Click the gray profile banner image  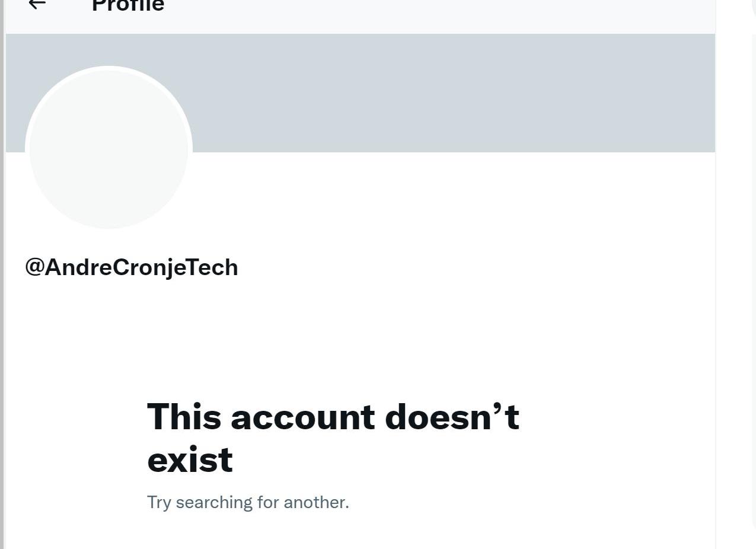(451, 92)
